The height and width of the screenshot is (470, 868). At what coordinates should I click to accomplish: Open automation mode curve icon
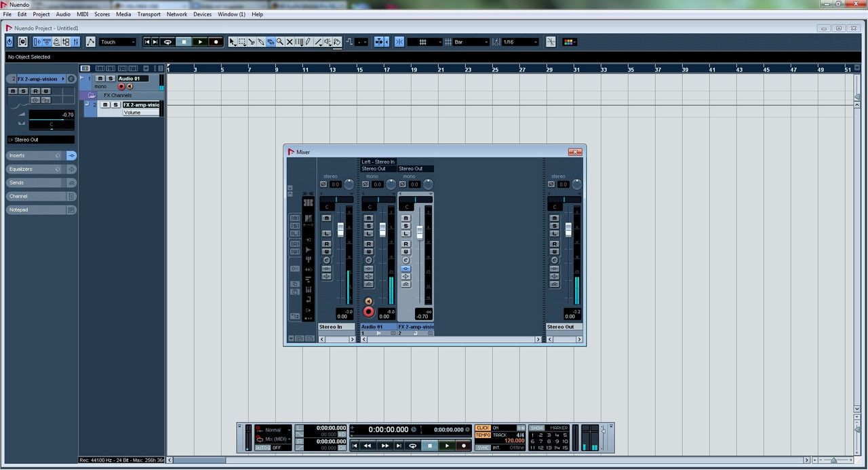(x=90, y=42)
